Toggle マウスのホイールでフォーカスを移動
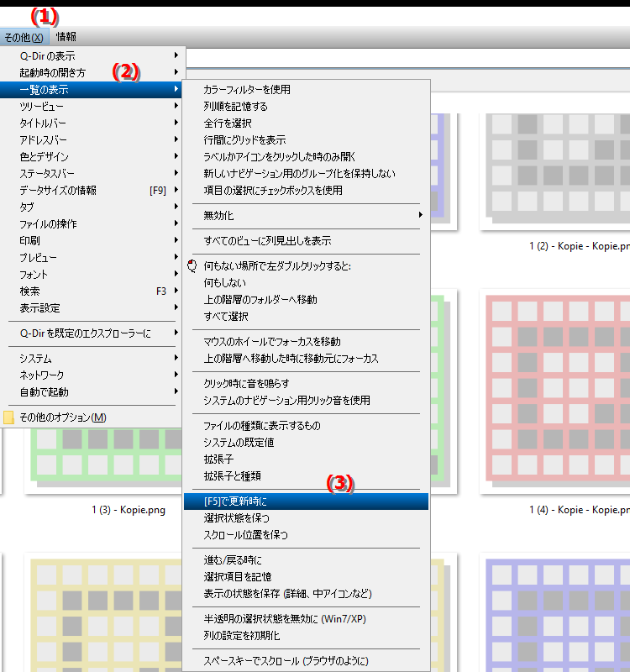This screenshot has width=630, height=672. click(x=306, y=341)
